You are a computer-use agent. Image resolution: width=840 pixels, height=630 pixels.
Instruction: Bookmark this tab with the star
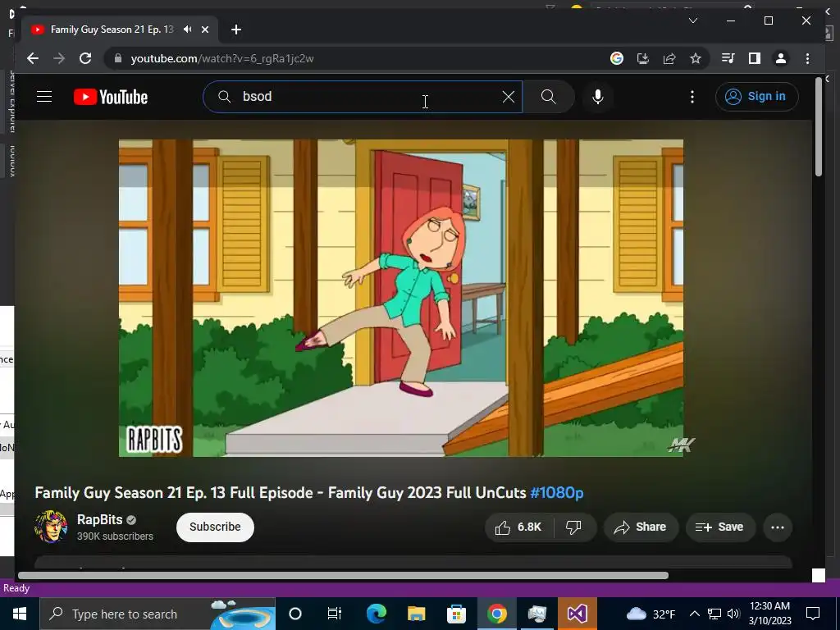[x=696, y=58]
